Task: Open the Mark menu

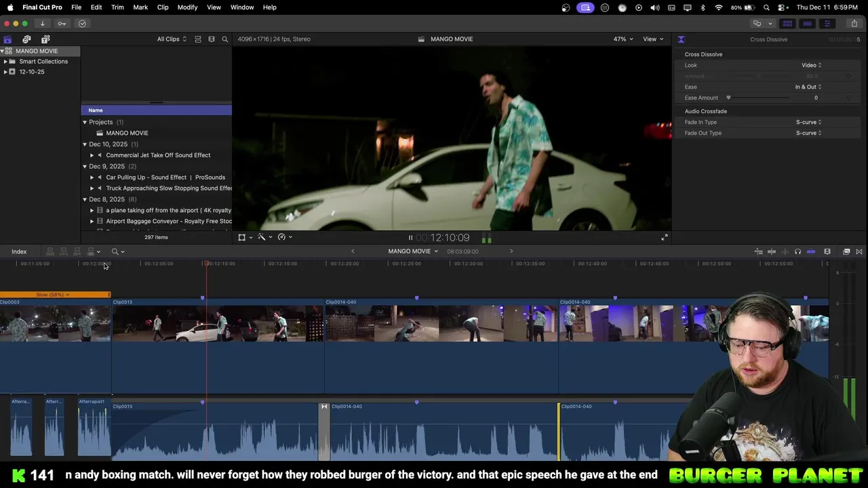Action: (x=140, y=7)
